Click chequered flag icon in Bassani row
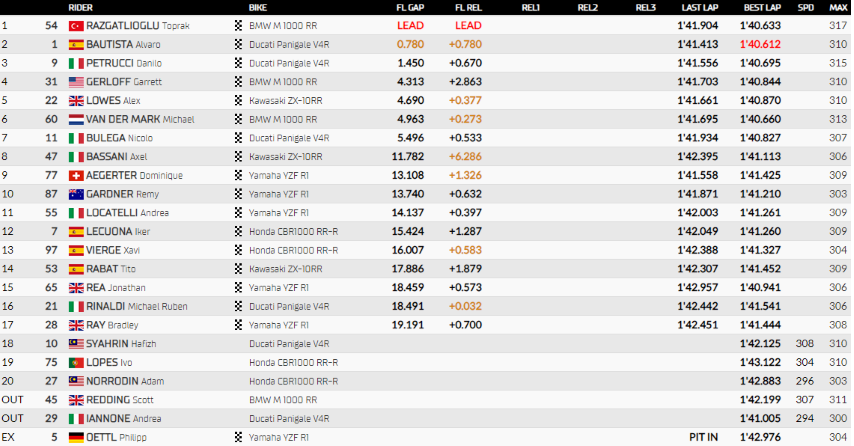854x446 pixels. point(238,156)
